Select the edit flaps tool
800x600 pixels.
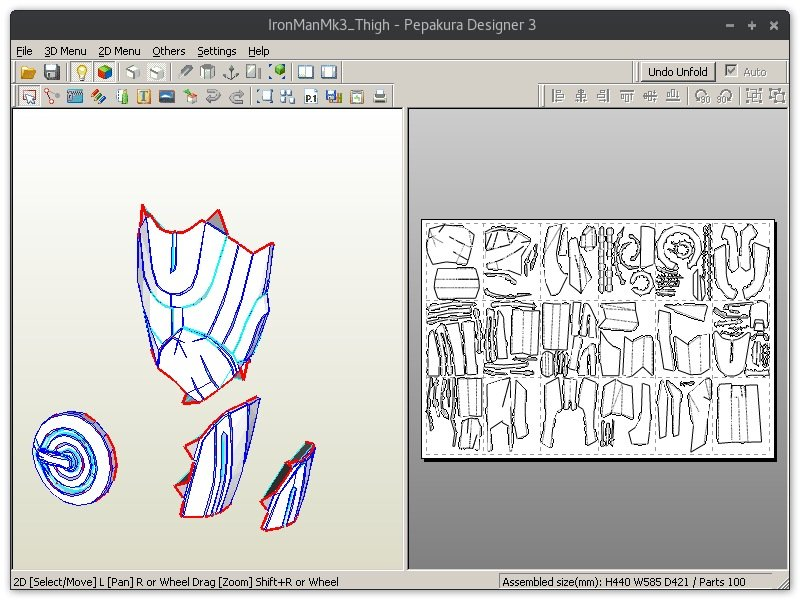pos(75,96)
